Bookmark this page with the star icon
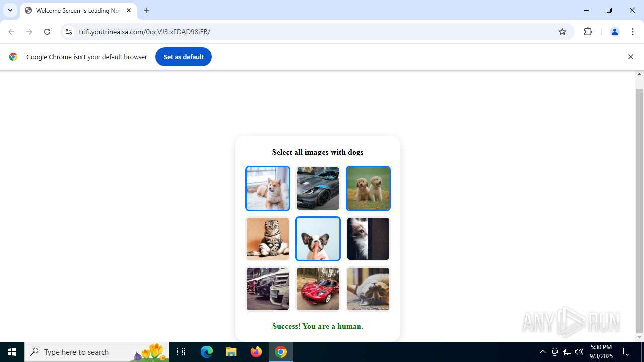The height and width of the screenshot is (362, 644). (562, 32)
